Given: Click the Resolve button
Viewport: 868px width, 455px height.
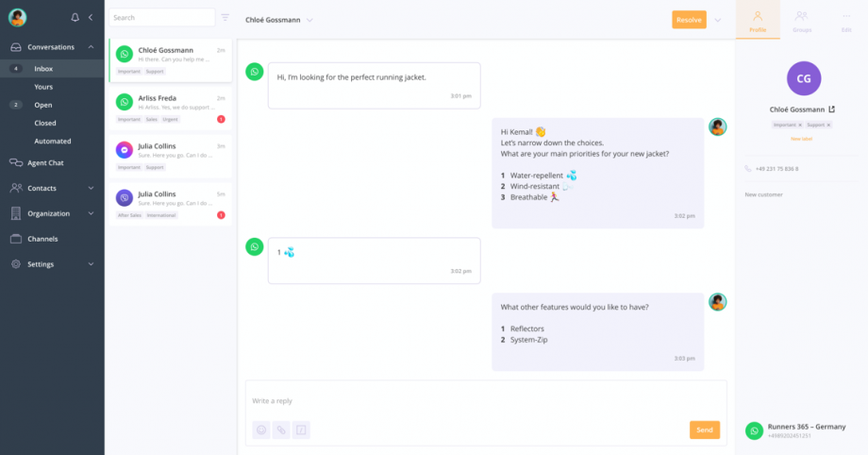Looking at the screenshot, I should point(689,20).
